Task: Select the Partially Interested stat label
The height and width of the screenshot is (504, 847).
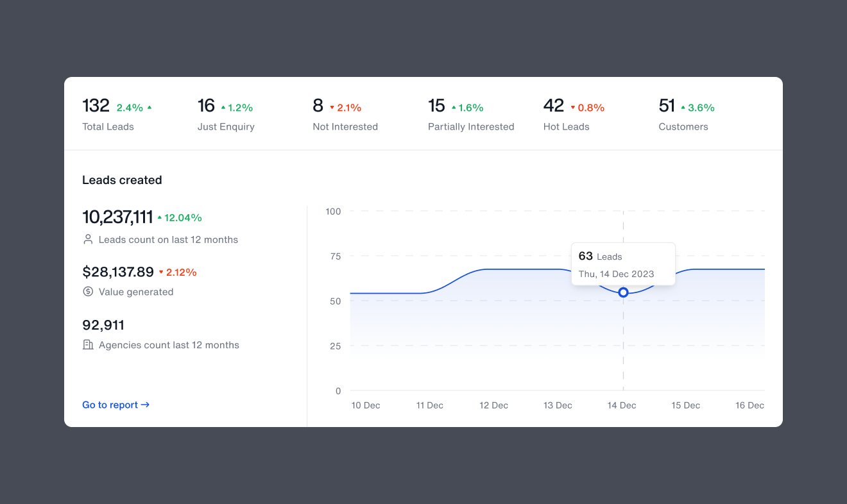Action: coord(471,126)
